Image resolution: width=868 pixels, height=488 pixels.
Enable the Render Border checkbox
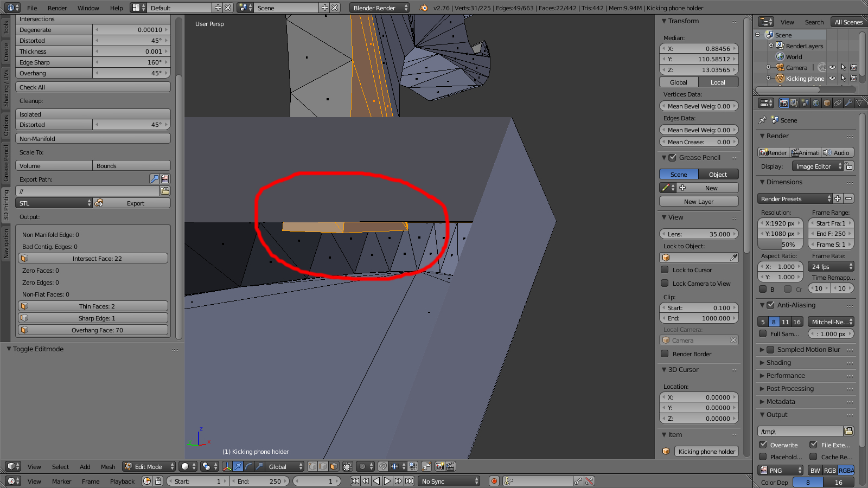(x=665, y=354)
